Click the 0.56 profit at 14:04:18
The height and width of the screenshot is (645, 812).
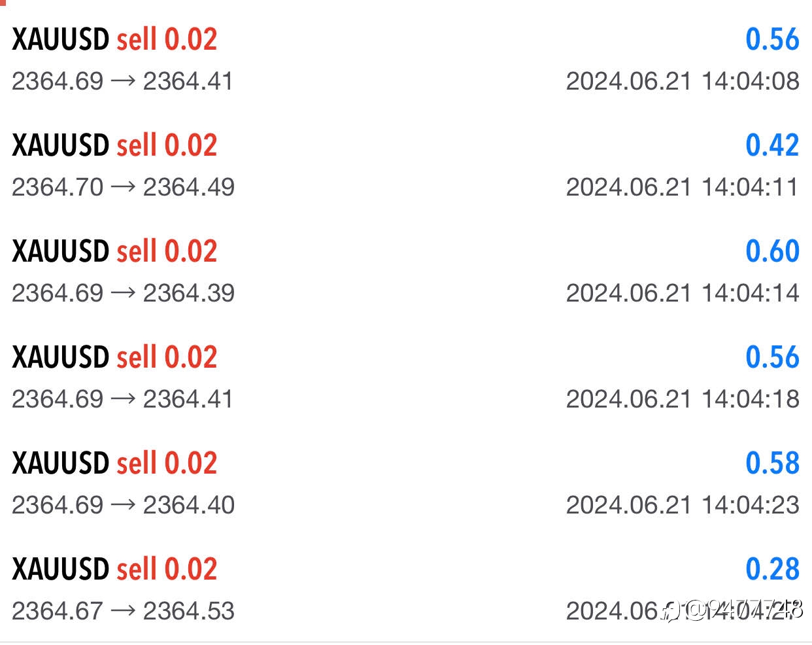772,357
